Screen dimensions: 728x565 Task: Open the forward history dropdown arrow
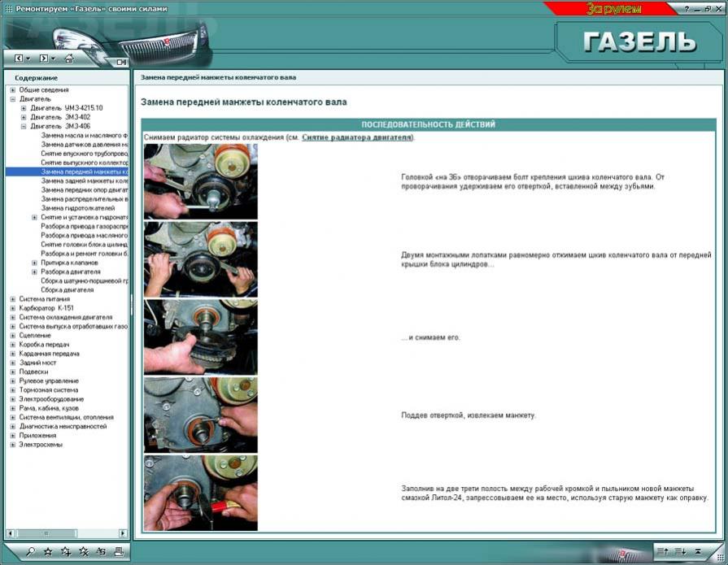pos(53,59)
